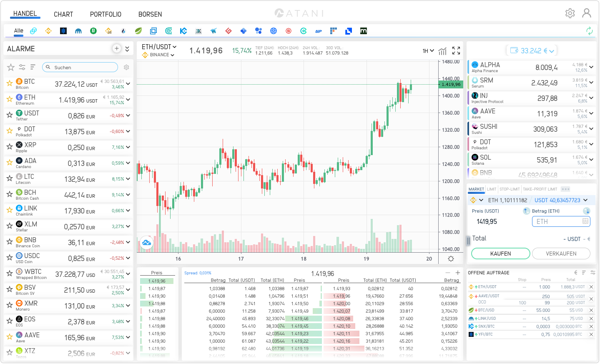The image size is (600, 364).
Task: Expand the SOL portfolio row
Action: click(x=591, y=160)
